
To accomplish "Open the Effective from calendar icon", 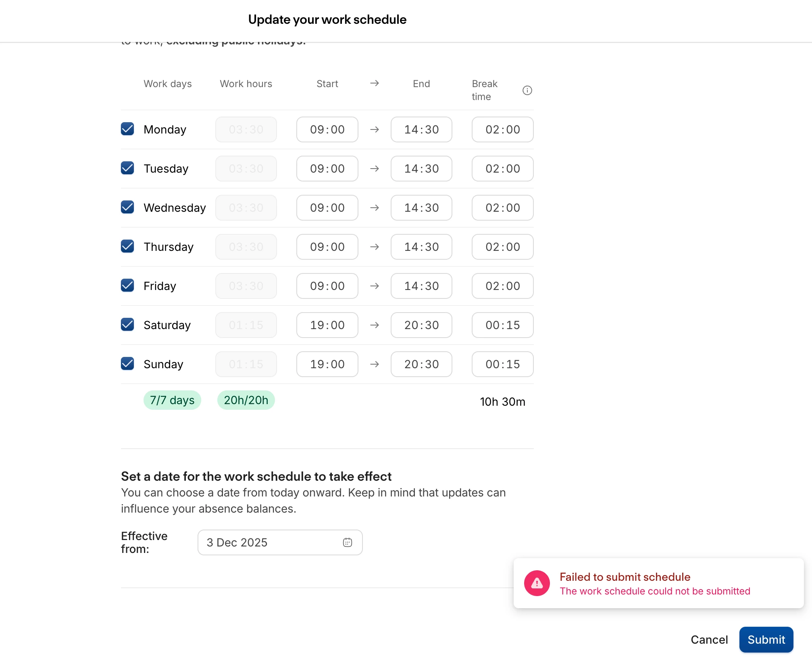I will pos(347,542).
